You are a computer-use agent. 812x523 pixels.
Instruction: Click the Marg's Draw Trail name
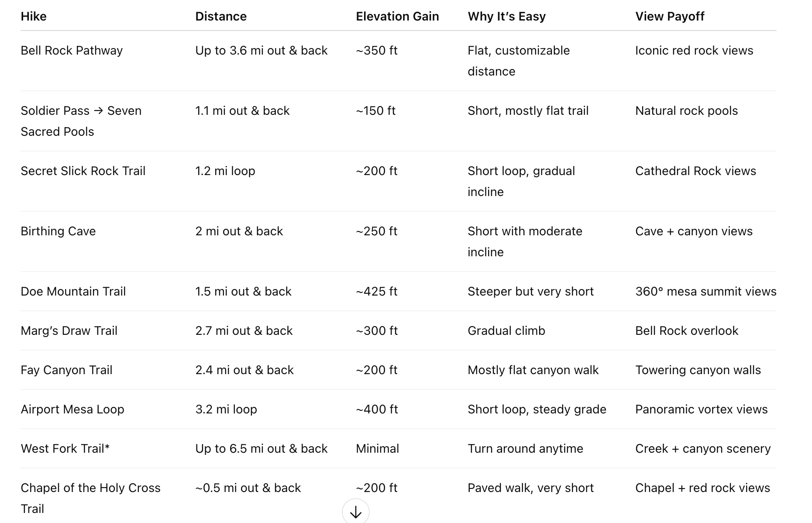pos(69,331)
